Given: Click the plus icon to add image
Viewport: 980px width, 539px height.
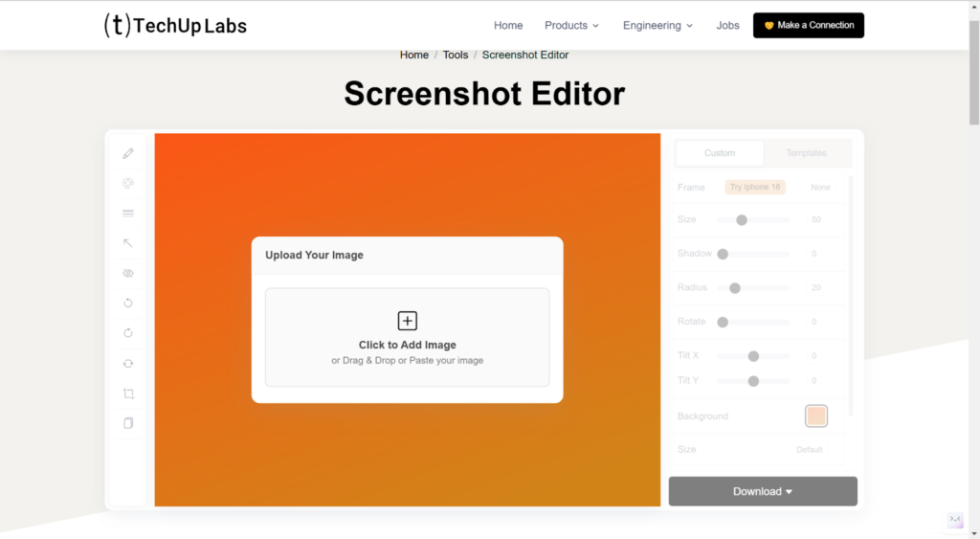Looking at the screenshot, I should [x=408, y=321].
